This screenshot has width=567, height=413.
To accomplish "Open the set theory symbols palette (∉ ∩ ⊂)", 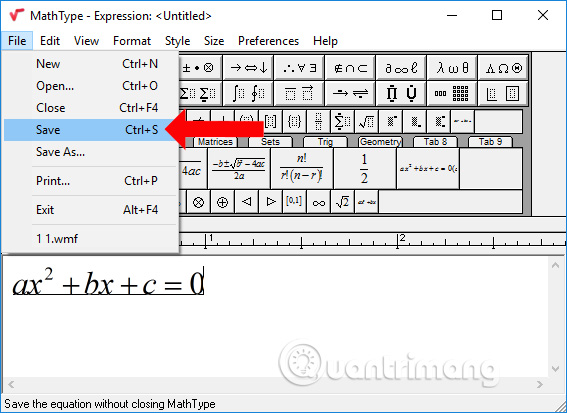I will coord(350,68).
